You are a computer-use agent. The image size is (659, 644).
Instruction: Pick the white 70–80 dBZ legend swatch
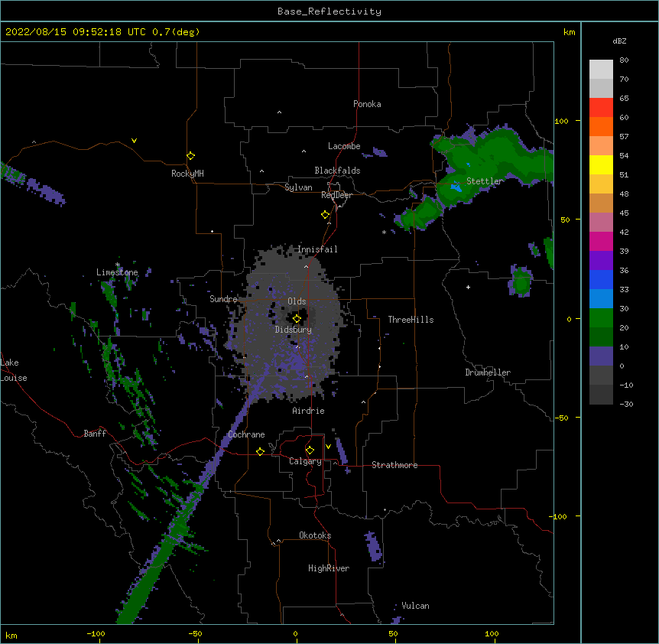(601, 70)
